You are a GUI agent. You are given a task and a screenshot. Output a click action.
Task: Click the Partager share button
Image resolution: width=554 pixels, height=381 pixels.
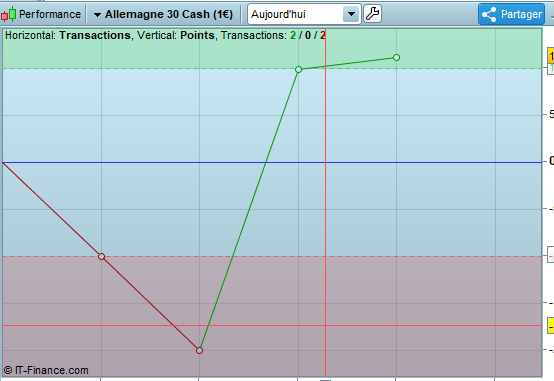pyautogui.click(x=512, y=14)
